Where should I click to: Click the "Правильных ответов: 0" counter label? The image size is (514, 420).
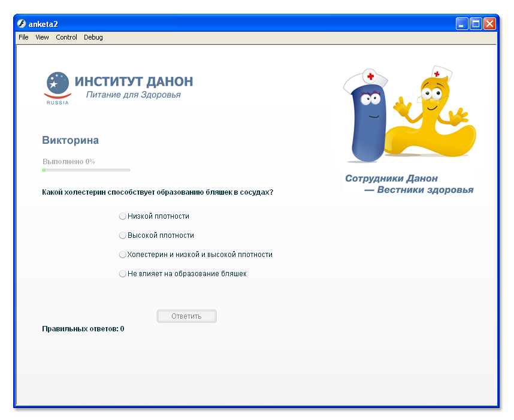83,328
